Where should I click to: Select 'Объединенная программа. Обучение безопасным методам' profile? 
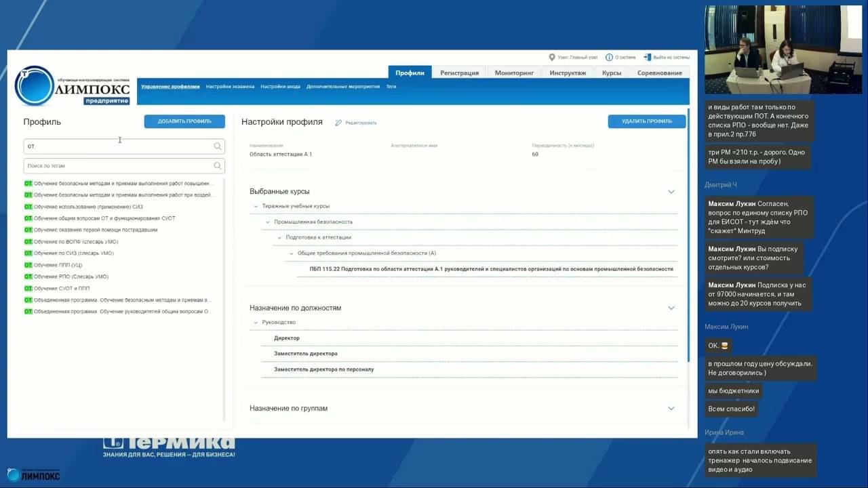(x=118, y=300)
